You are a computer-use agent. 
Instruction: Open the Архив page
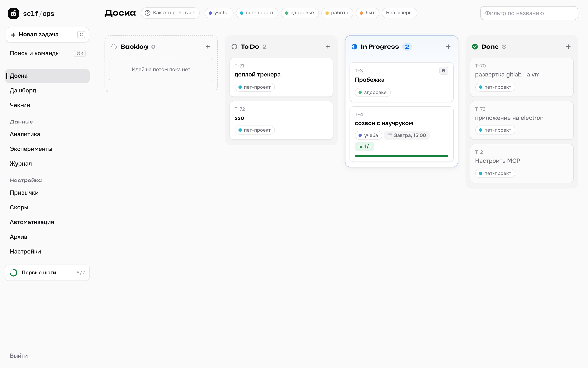[47, 237]
